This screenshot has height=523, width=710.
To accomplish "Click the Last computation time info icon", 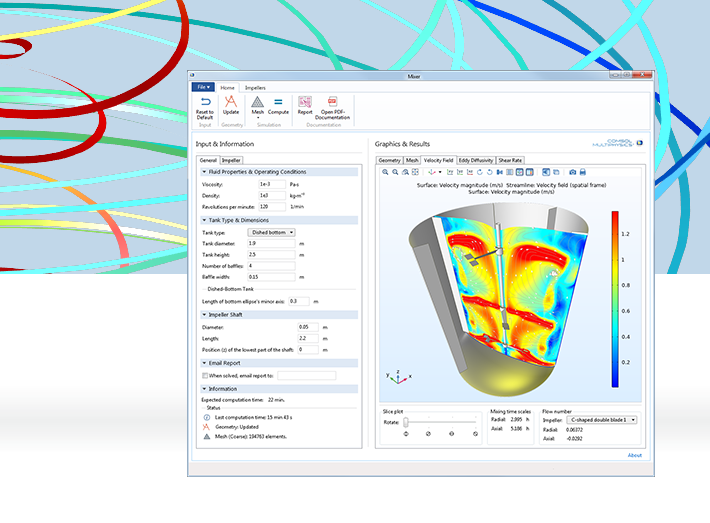I will [x=207, y=417].
